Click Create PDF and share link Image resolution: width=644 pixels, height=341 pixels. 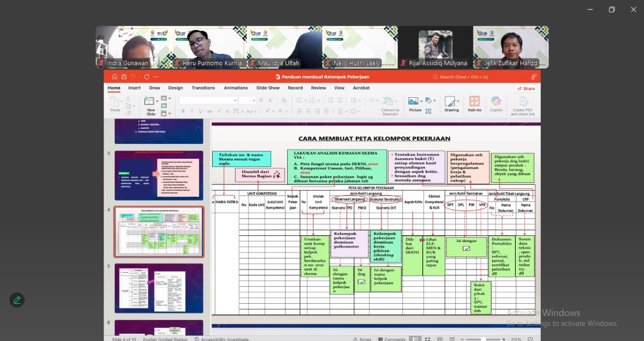coord(522,105)
